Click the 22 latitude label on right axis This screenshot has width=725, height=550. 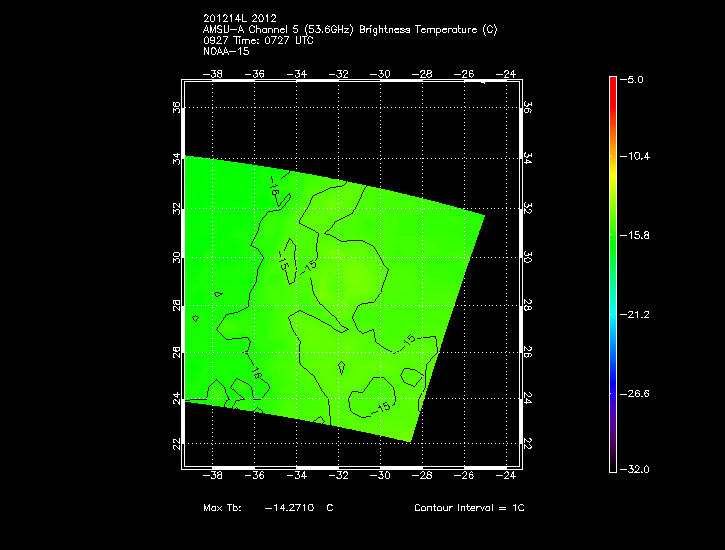click(x=527, y=443)
